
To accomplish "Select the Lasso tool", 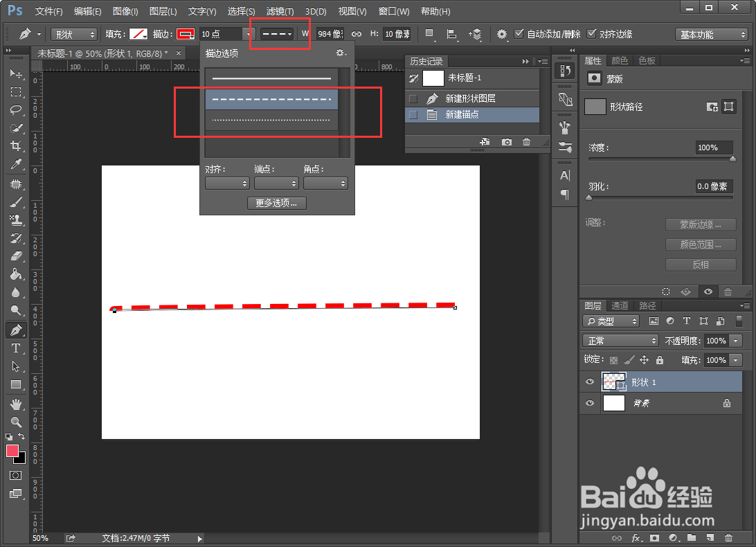I will [16, 110].
